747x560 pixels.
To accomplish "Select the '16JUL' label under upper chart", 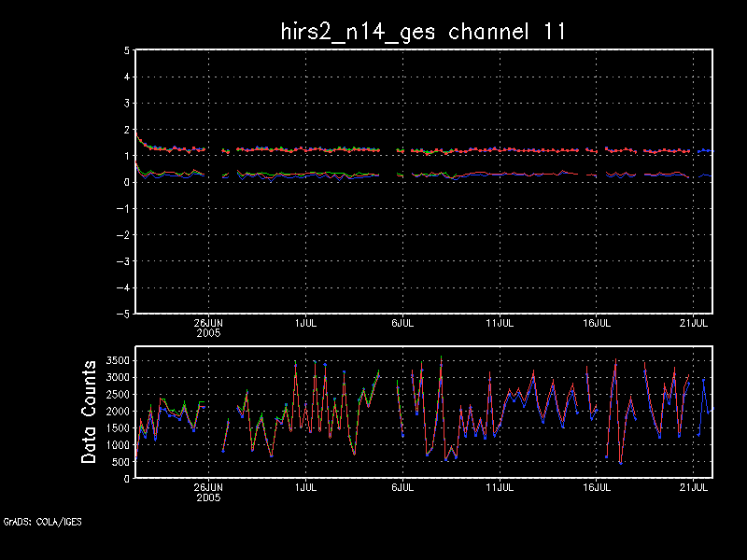I will click(x=597, y=323).
